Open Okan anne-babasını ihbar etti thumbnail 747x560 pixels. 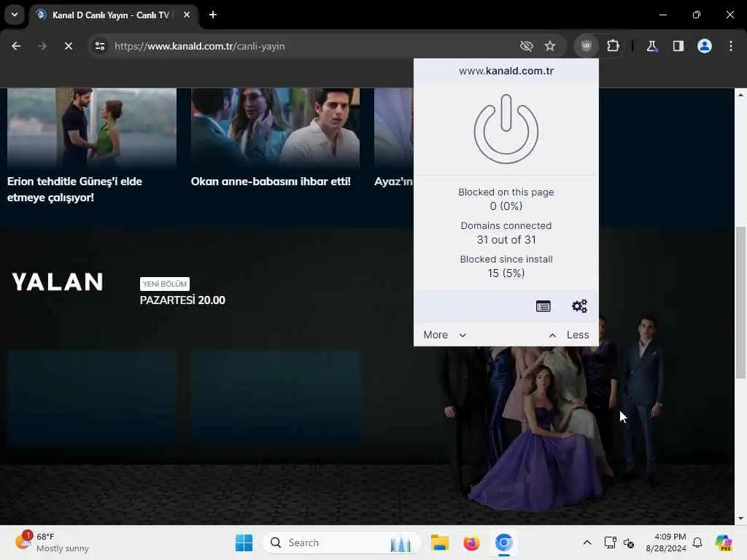pos(275,128)
